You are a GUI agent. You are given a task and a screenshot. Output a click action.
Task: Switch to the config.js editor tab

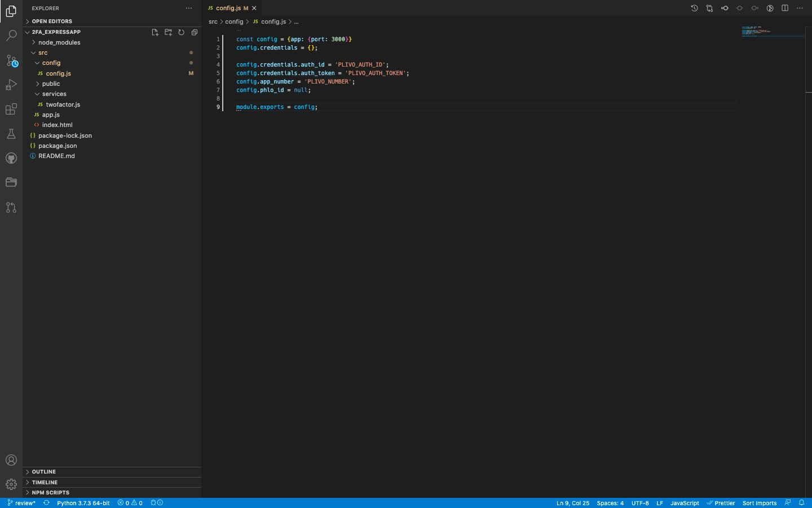pyautogui.click(x=228, y=8)
